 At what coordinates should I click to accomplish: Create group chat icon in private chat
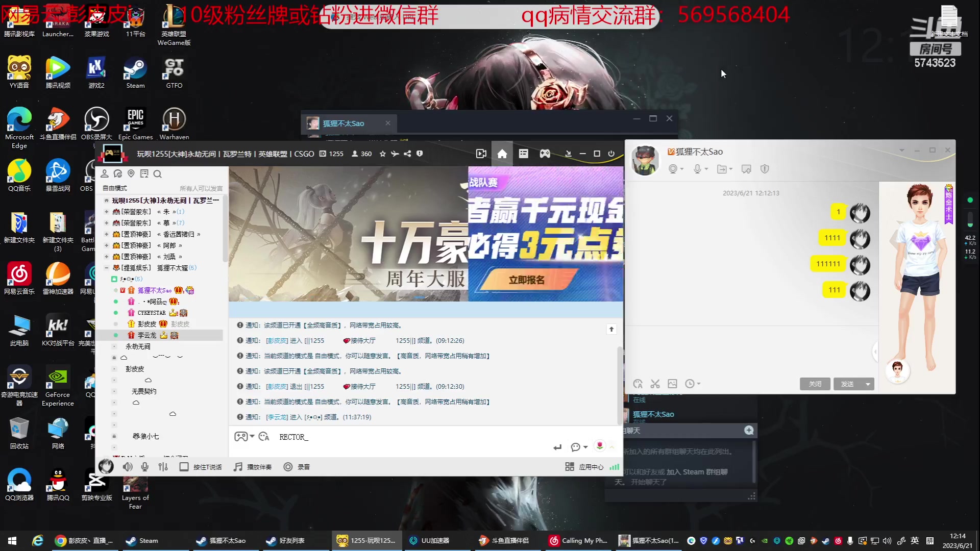(746, 169)
